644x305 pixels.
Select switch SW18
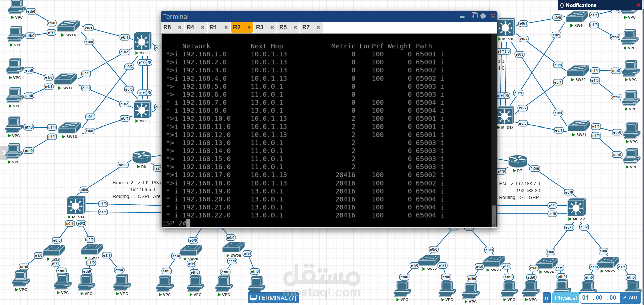click(x=69, y=128)
